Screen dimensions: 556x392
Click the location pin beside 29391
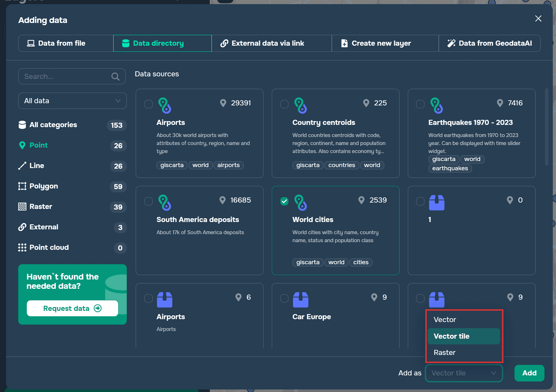click(223, 103)
